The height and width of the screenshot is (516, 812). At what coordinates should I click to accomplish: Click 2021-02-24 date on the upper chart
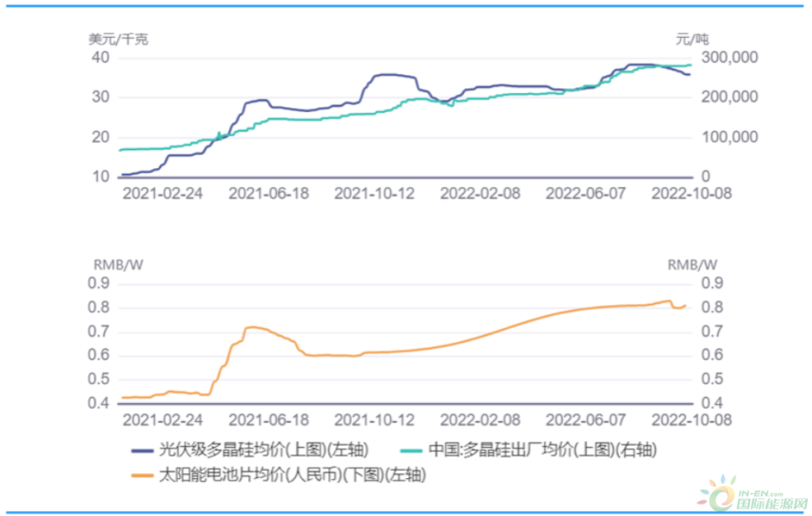coord(162,193)
